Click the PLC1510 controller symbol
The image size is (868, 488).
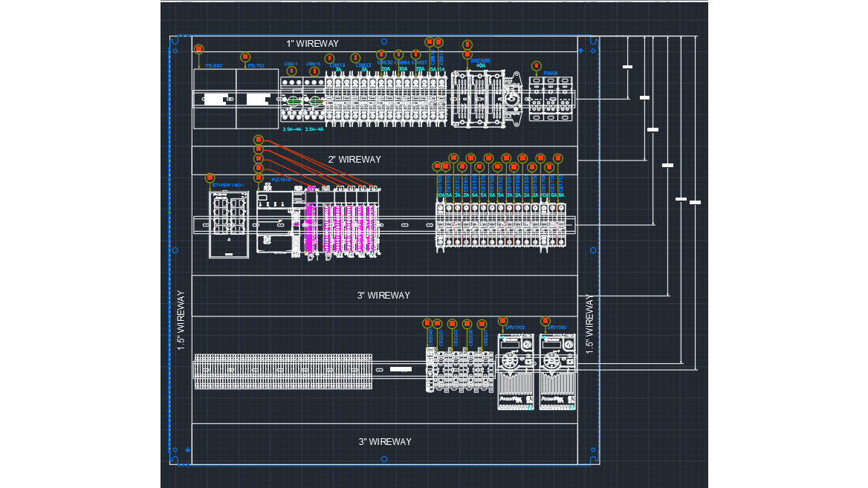click(x=274, y=221)
